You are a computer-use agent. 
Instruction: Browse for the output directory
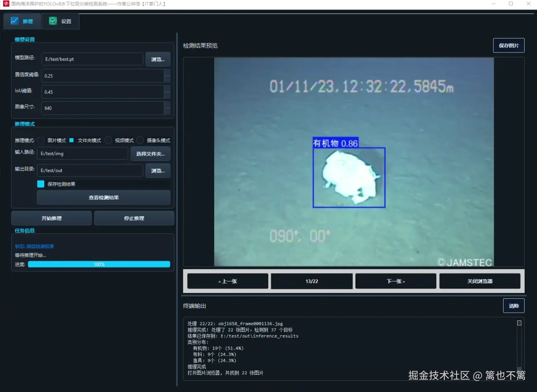coord(158,170)
